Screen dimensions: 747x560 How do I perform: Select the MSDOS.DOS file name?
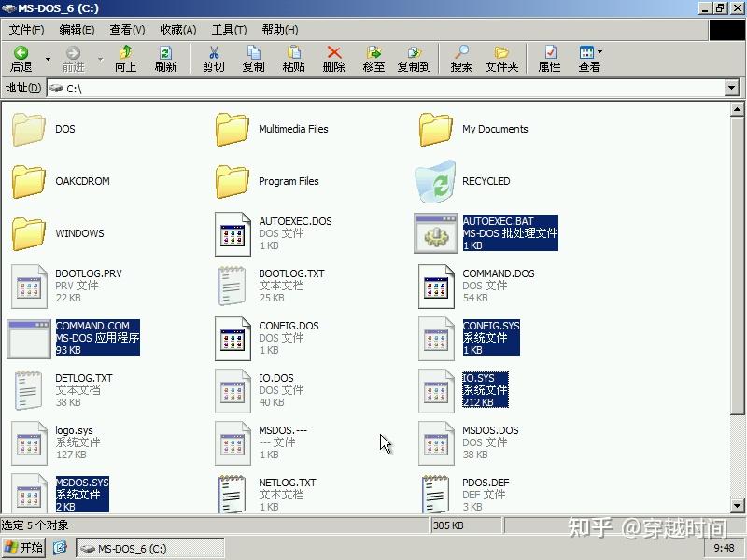[490, 430]
